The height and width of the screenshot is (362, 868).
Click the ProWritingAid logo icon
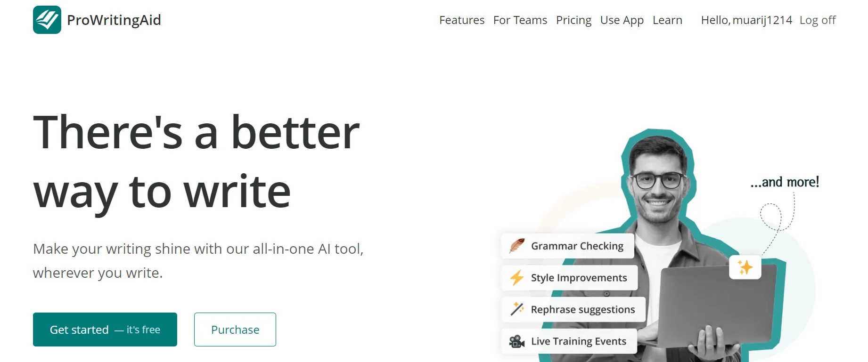tap(47, 20)
